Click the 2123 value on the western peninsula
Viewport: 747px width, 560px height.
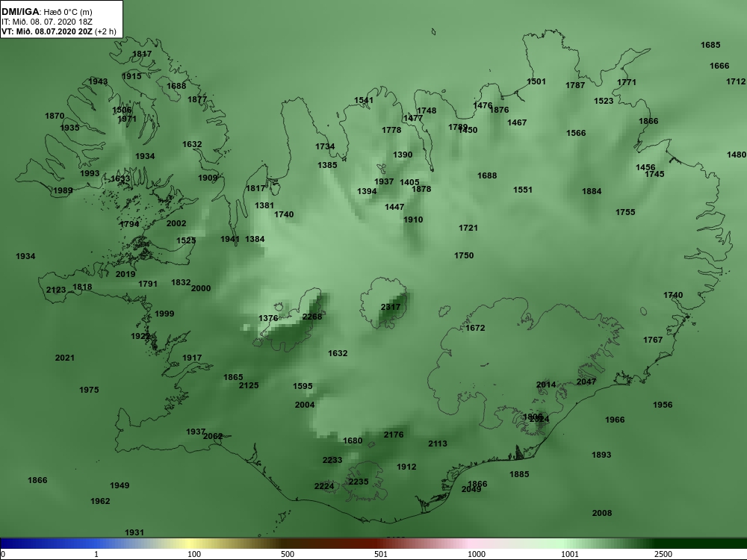pos(56,290)
